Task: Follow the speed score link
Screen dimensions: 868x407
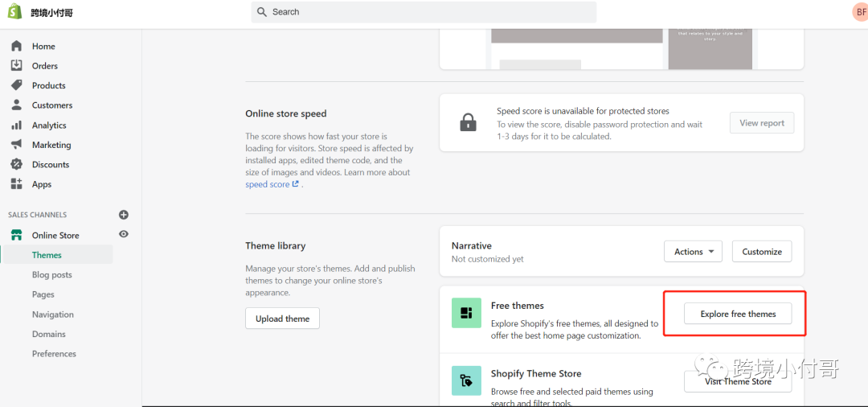Action: pyautogui.click(x=268, y=184)
